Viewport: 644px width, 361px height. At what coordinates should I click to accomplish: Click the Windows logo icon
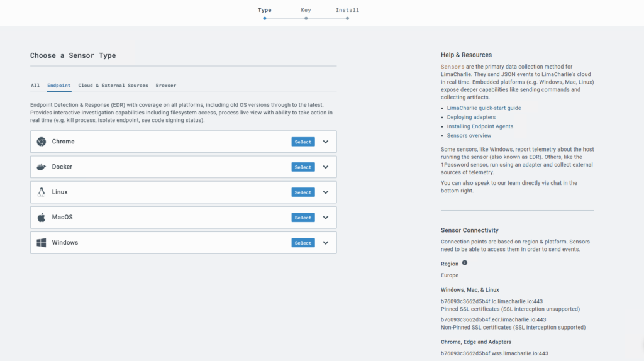[x=41, y=243]
